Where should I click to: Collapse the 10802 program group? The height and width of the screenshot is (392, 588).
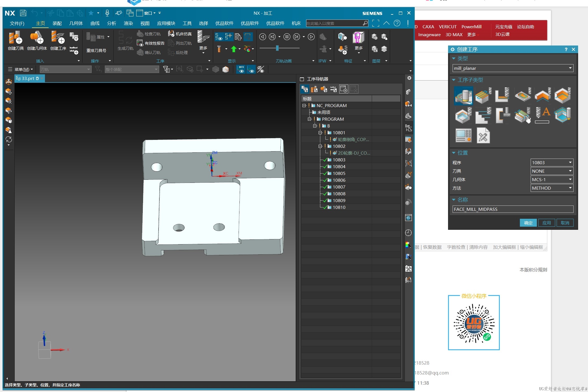click(320, 146)
